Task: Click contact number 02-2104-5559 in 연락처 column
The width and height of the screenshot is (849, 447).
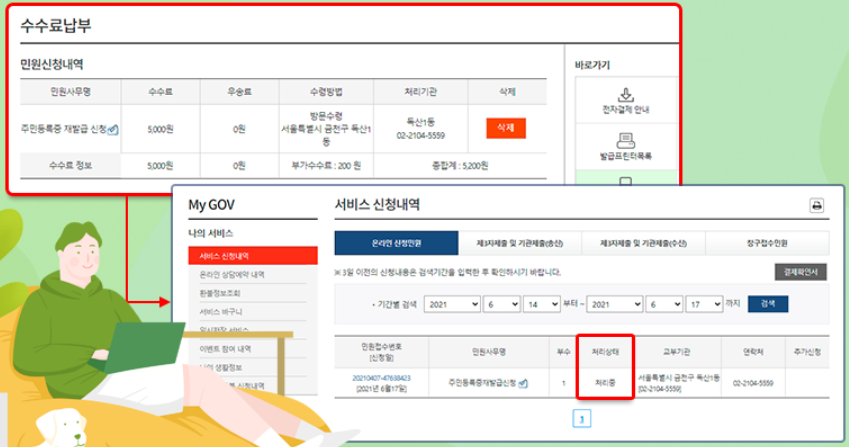Action: pos(753,383)
